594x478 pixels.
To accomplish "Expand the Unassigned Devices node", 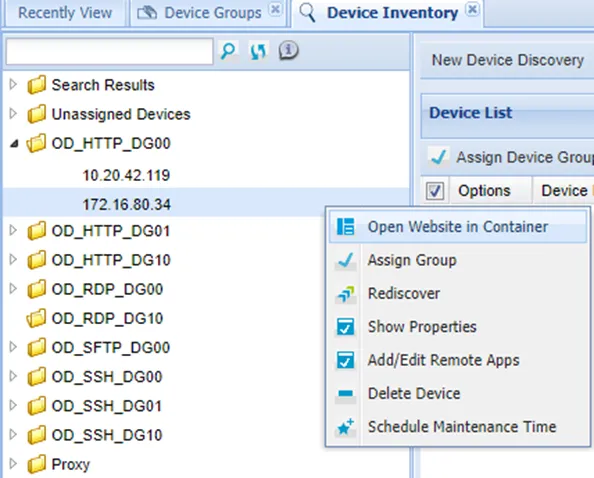I will tap(13, 113).
